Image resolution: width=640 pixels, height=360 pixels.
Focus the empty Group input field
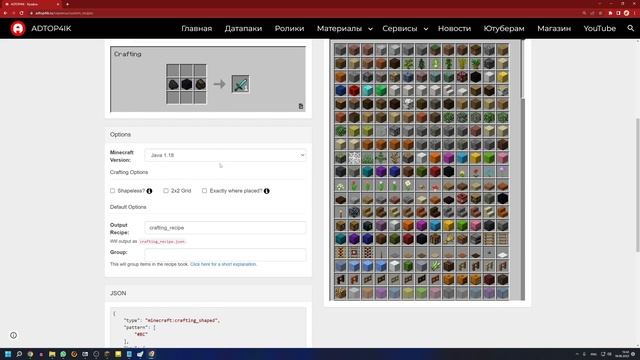click(225, 255)
